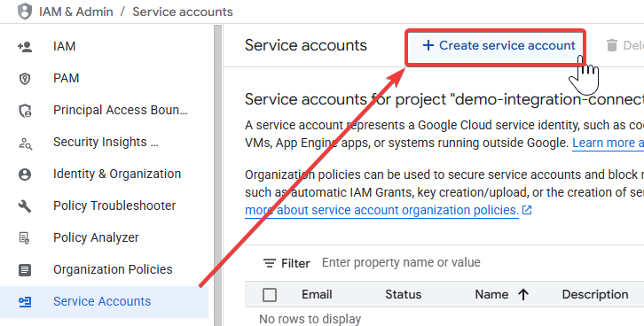The width and height of the screenshot is (644, 326).
Task: Click the Policy Analyzer document icon
Action: click(25, 237)
